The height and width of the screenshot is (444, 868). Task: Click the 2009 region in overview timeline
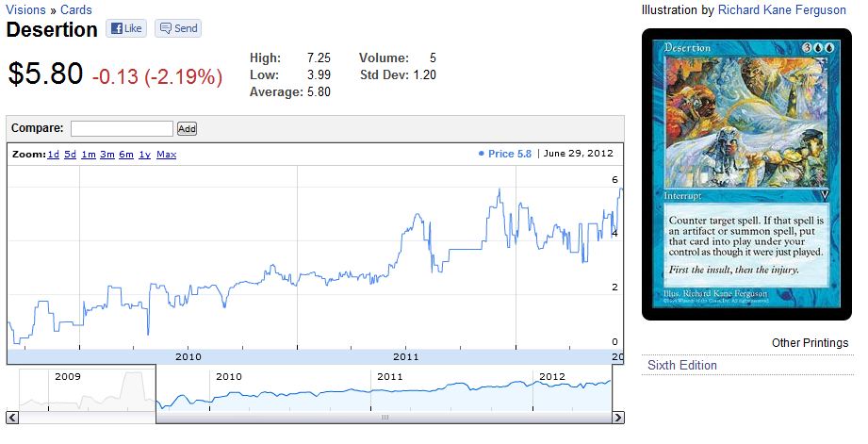tap(87, 387)
